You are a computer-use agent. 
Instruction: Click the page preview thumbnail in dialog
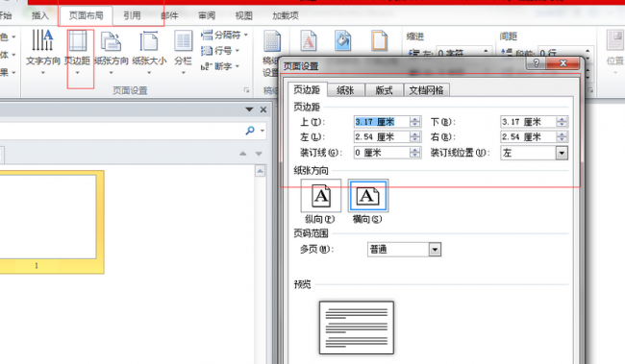(357, 328)
